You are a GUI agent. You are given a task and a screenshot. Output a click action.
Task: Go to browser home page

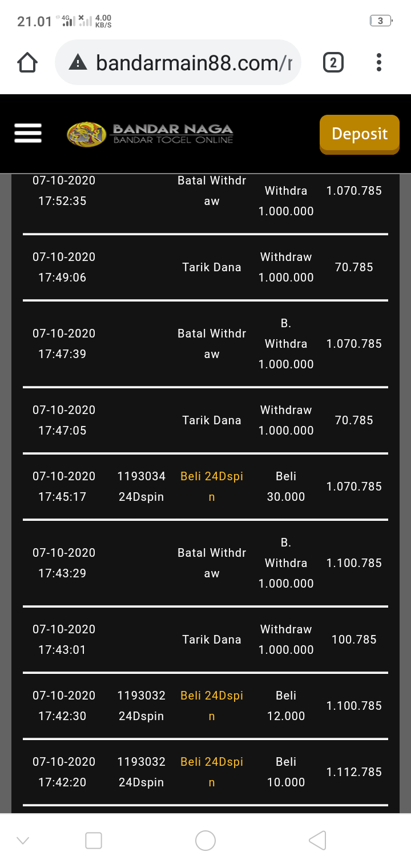pos(28,63)
